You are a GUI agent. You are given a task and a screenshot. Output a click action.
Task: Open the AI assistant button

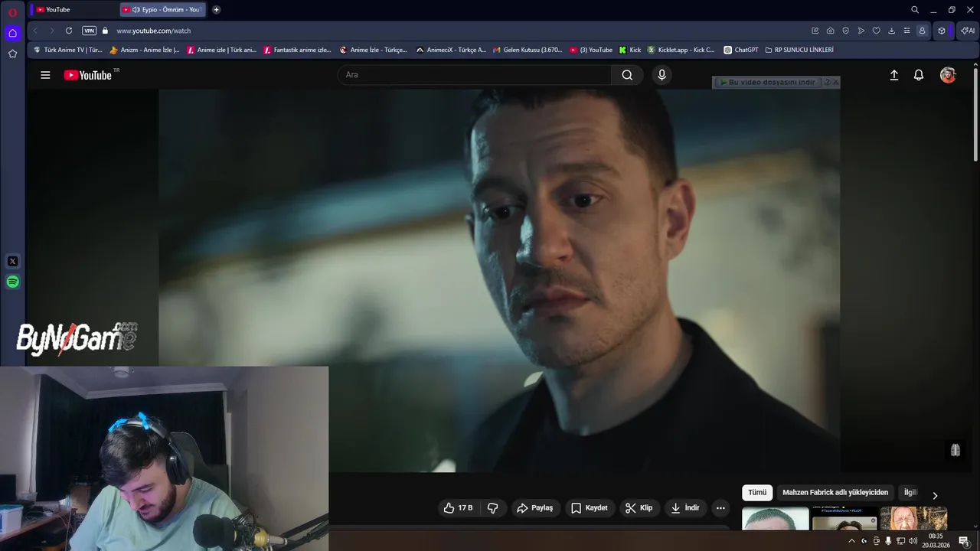968,31
